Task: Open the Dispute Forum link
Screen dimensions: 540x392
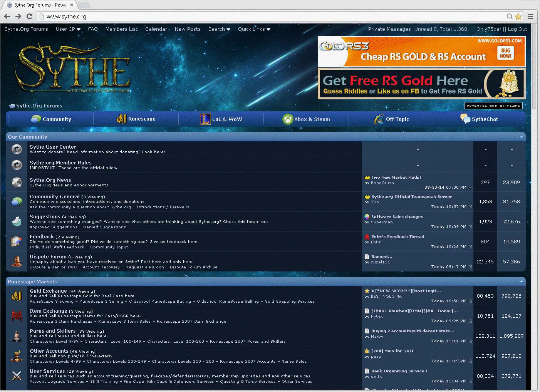Action: (x=48, y=256)
